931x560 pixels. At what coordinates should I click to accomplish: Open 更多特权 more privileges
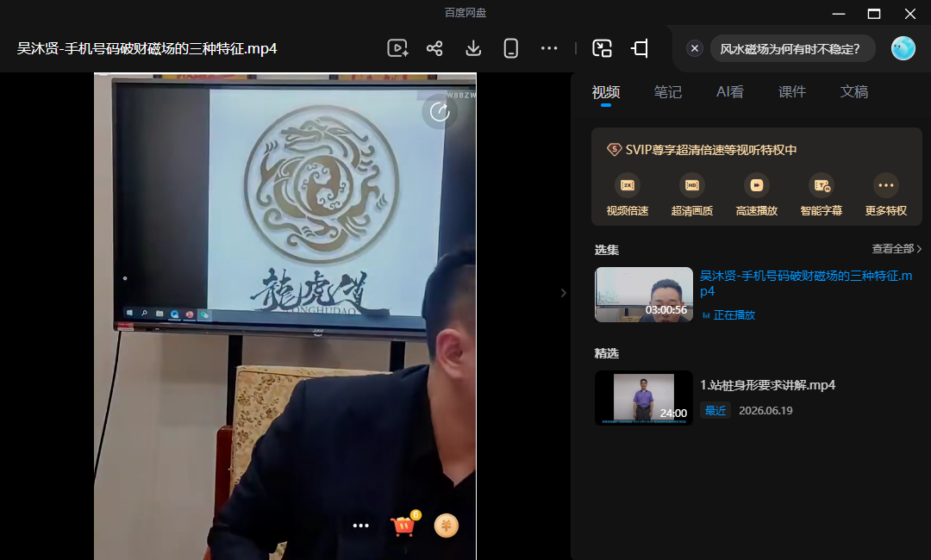point(886,196)
